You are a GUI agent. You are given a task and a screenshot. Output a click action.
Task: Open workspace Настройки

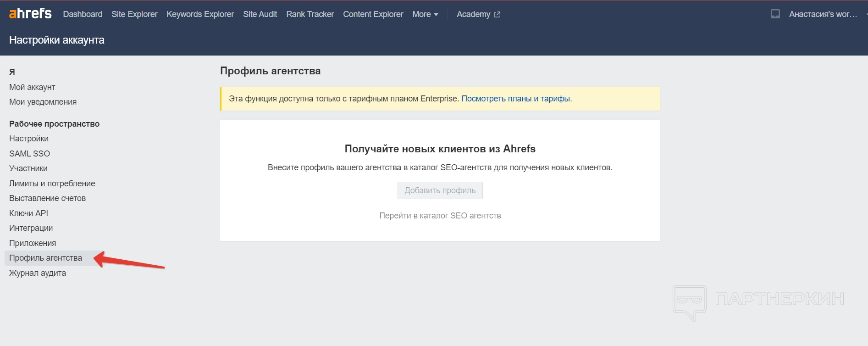click(29, 139)
